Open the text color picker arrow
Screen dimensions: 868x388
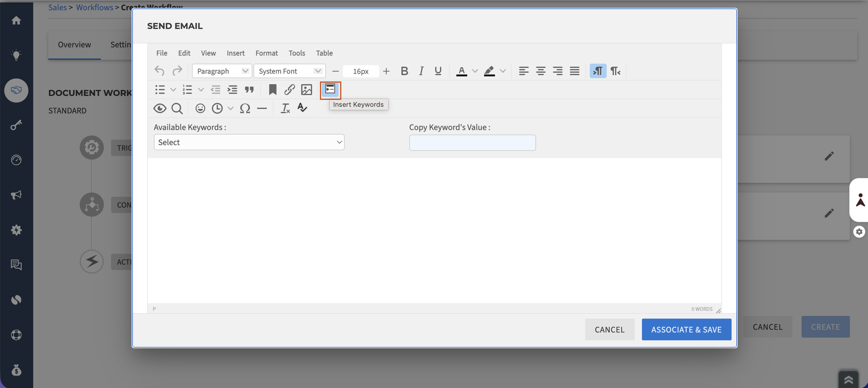tap(475, 71)
